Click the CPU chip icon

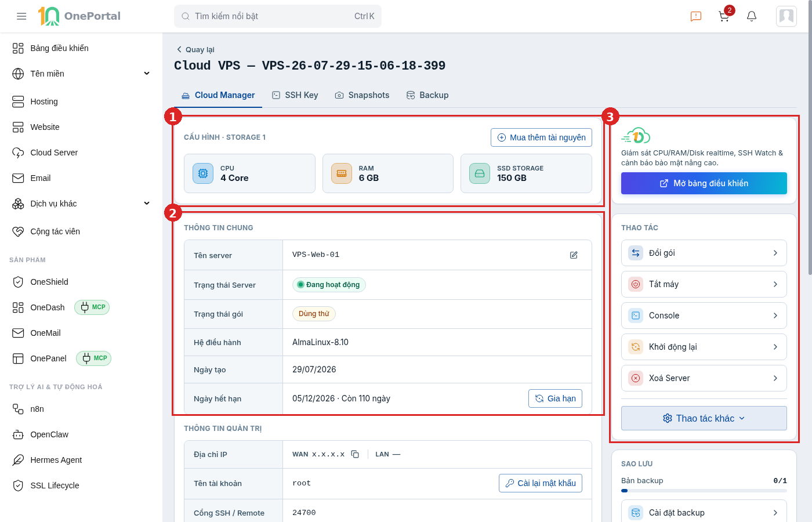(203, 173)
